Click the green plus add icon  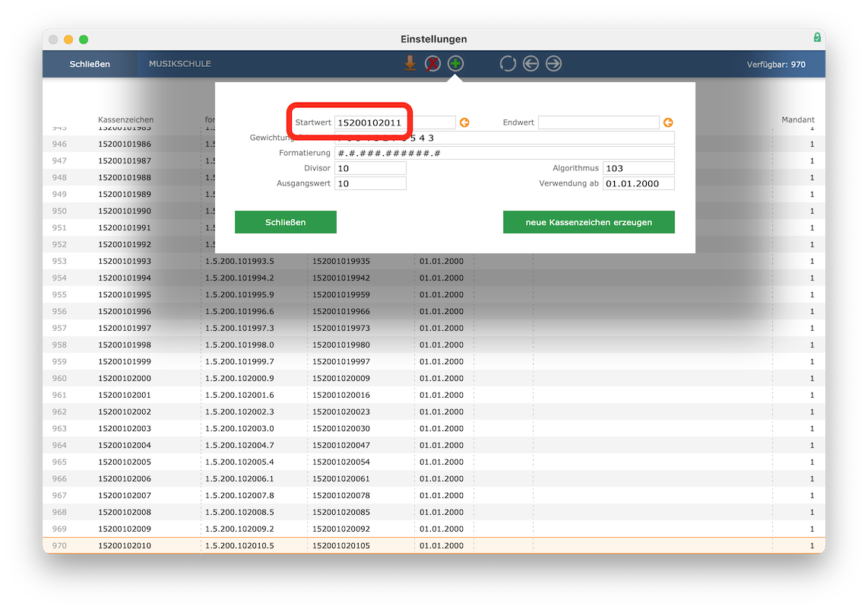click(455, 64)
